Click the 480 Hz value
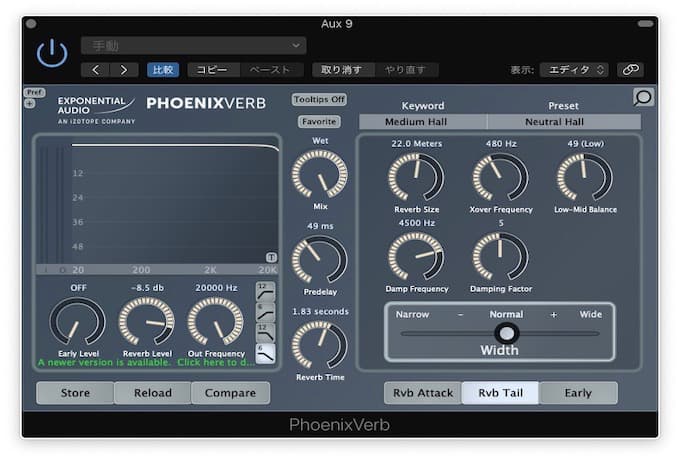Image resolution: width=680 pixels, height=460 pixels. point(501,144)
